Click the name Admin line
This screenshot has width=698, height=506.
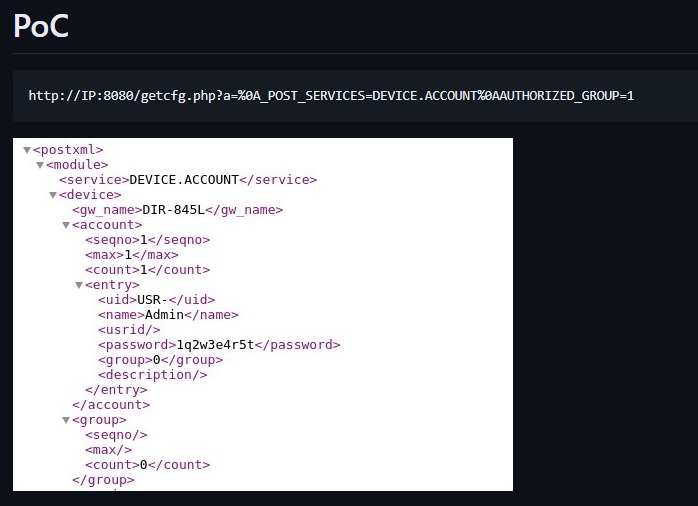tap(168, 315)
